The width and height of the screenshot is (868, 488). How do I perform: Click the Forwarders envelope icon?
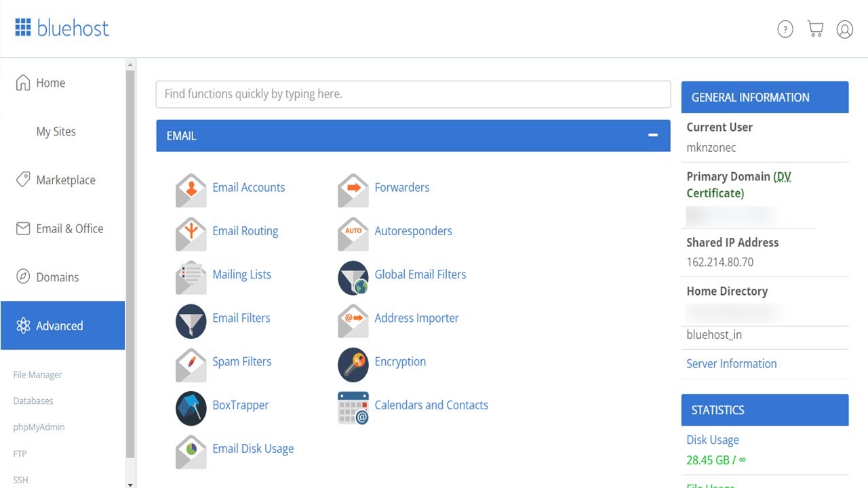pos(353,190)
